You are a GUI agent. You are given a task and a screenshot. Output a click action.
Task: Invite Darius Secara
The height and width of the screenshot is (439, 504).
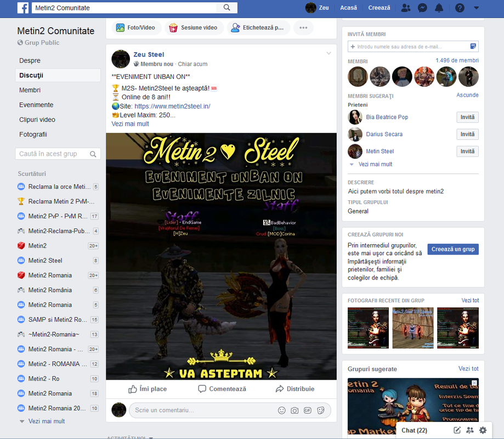coord(467,134)
